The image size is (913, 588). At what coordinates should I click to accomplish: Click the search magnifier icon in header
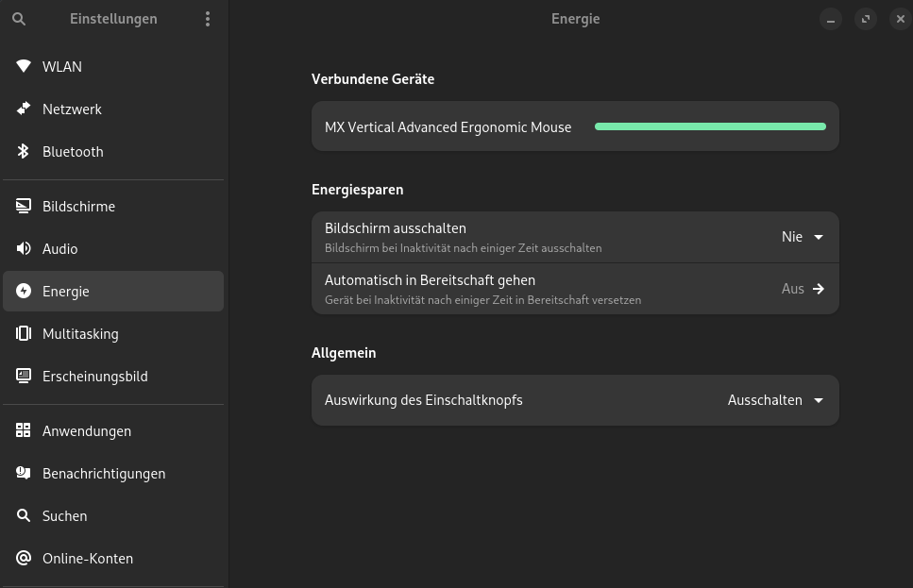pyautogui.click(x=19, y=19)
